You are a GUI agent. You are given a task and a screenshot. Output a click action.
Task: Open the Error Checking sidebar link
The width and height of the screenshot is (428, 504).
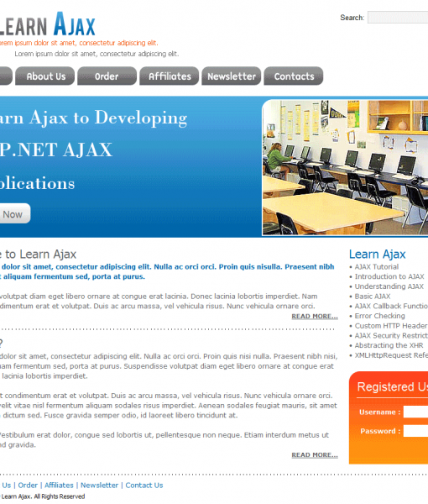(x=379, y=316)
